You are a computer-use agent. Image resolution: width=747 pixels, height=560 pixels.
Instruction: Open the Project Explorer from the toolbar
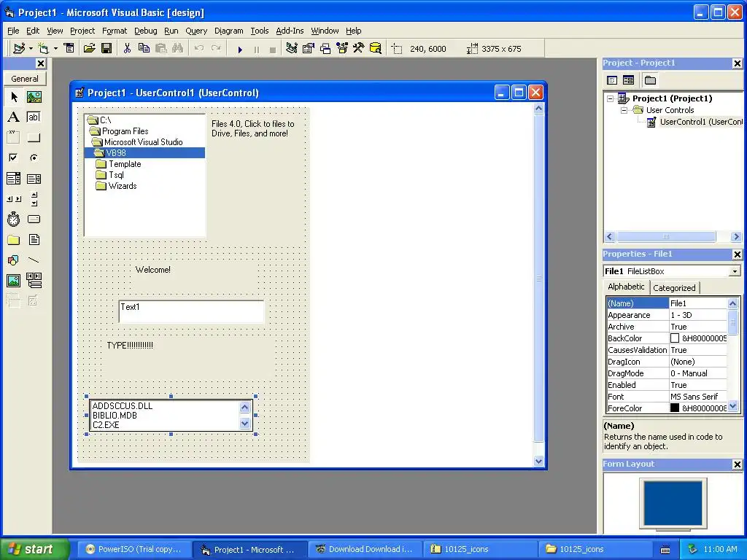tap(292, 48)
